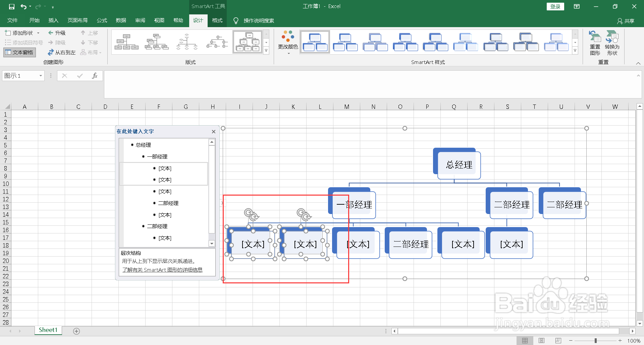Choose the first organization chart layout thumbnail

(126, 42)
